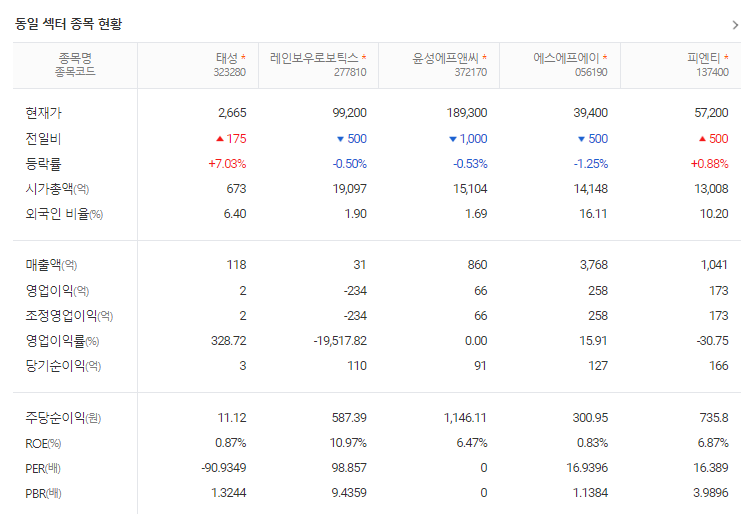
Task: Click foreign ratio value 6.40
Action: [235, 214]
